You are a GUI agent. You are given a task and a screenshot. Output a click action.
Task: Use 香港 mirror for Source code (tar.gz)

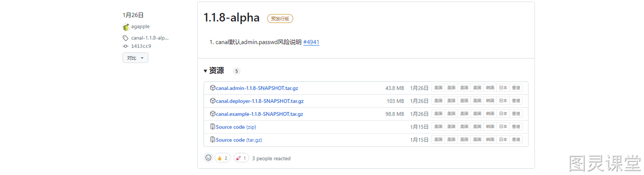516,139
